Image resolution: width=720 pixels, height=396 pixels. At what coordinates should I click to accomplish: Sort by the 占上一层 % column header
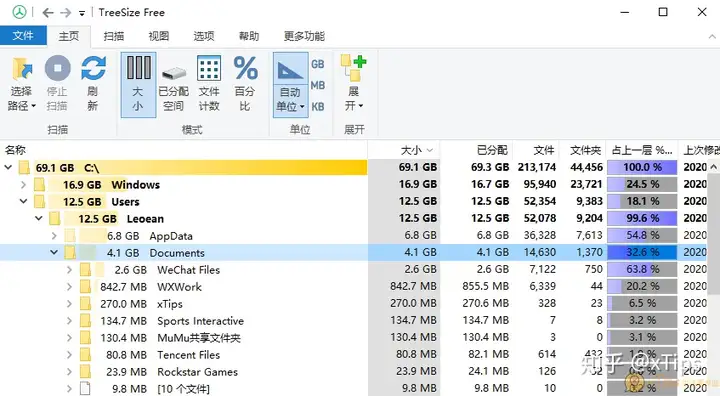coord(642,150)
